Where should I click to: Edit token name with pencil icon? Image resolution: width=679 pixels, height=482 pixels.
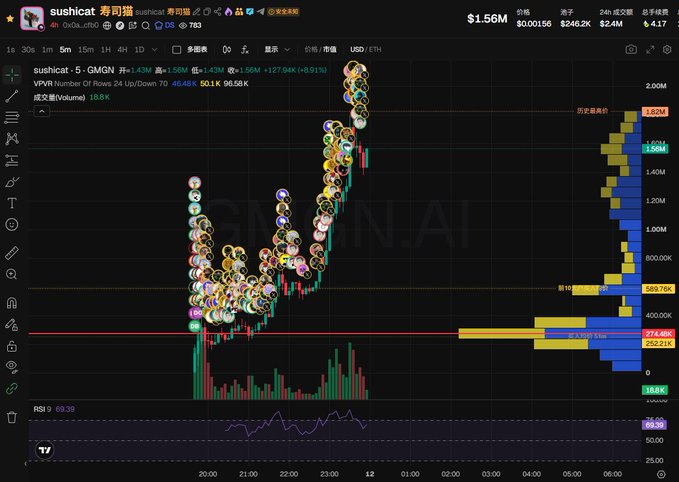tap(197, 12)
